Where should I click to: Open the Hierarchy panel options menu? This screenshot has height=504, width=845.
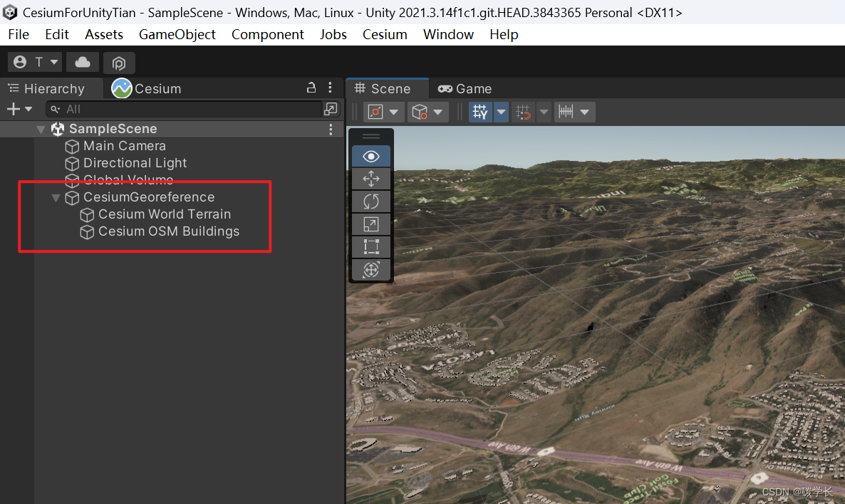coord(331,88)
